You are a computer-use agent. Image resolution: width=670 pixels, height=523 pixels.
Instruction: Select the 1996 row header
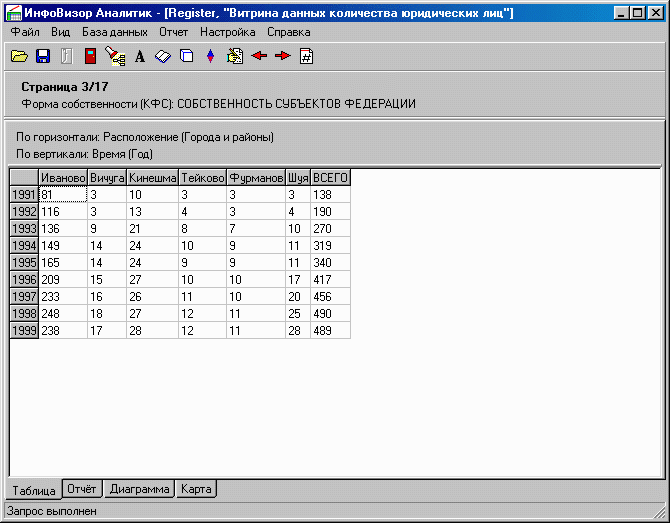(x=24, y=279)
